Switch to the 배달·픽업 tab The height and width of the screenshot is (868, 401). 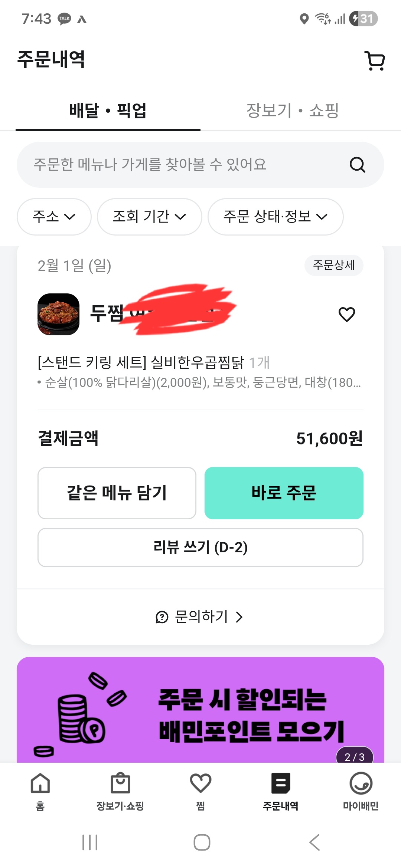coord(108,111)
